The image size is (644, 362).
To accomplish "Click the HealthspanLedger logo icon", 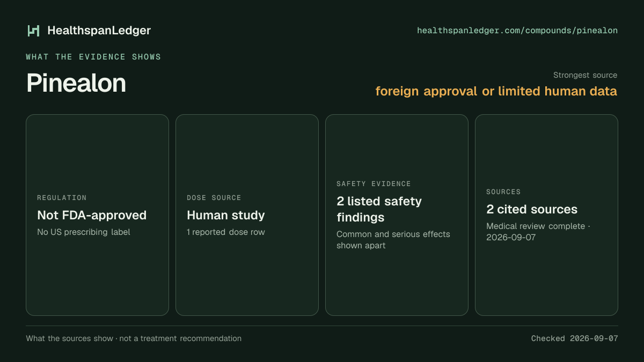I will pyautogui.click(x=34, y=31).
